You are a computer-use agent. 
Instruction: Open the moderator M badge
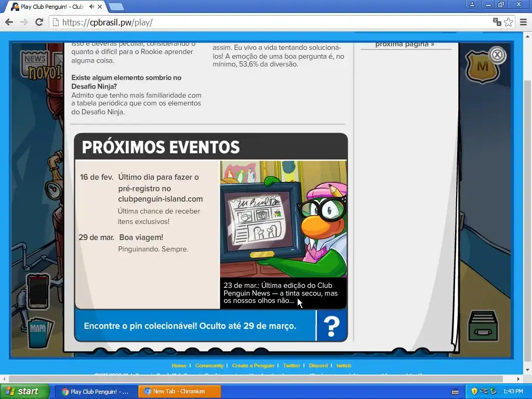pos(482,67)
